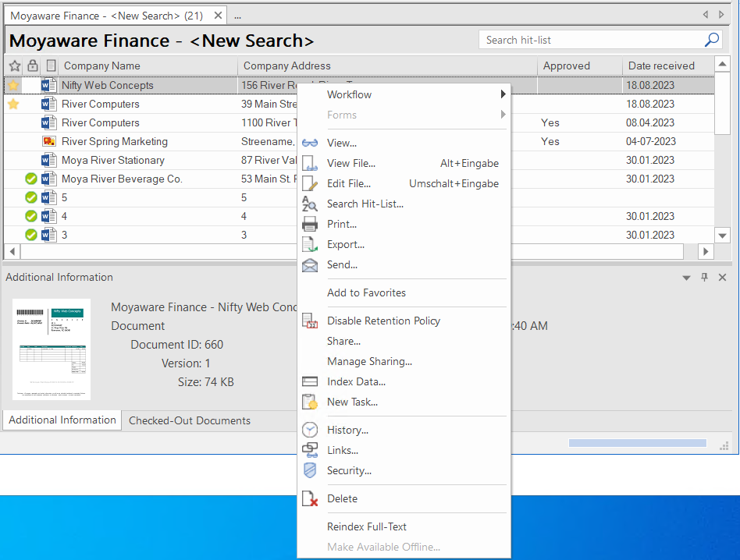Click the pin icon of Additional Information panel

pyautogui.click(x=704, y=277)
